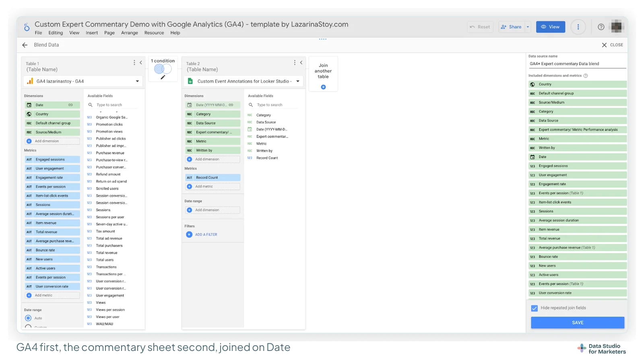Screen dimensions: 644x363
Task: Open Table 1 three-dot options menu
Action: [x=134, y=63]
